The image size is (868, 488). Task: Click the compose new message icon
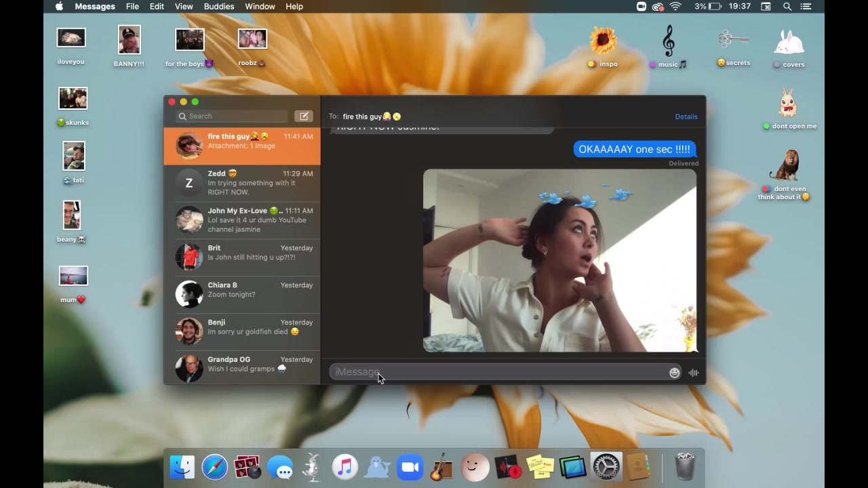[x=304, y=117]
